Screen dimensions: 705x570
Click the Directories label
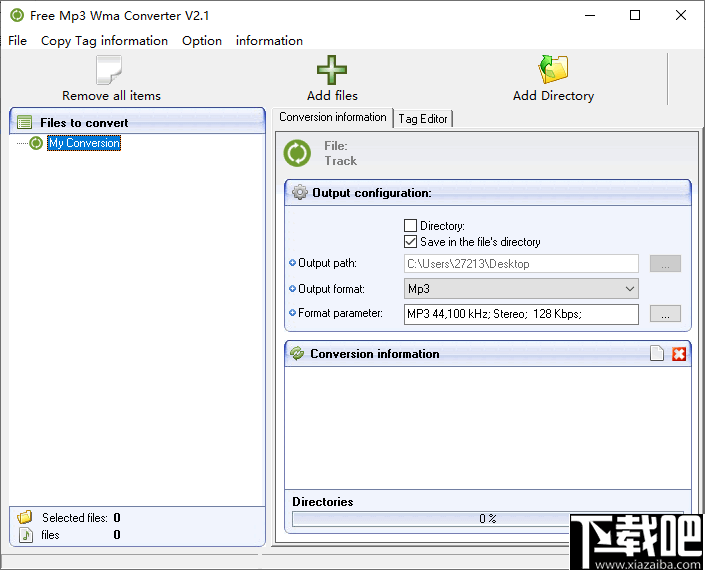point(323,502)
